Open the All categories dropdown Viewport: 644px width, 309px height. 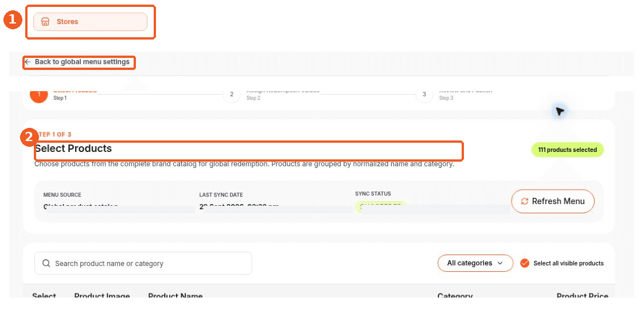pyautogui.click(x=475, y=263)
